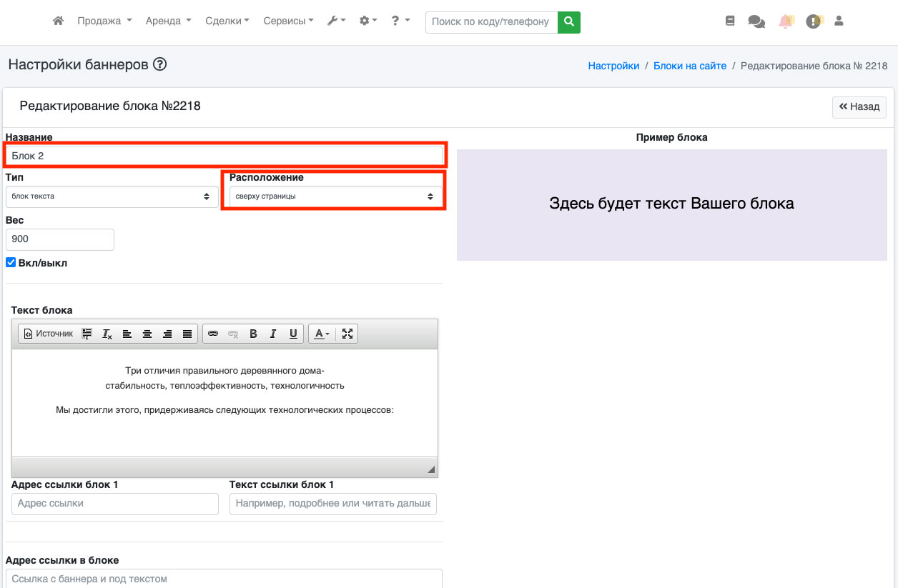The image size is (898, 588).
Task: Open the text color picker
Action: coord(322,334)
